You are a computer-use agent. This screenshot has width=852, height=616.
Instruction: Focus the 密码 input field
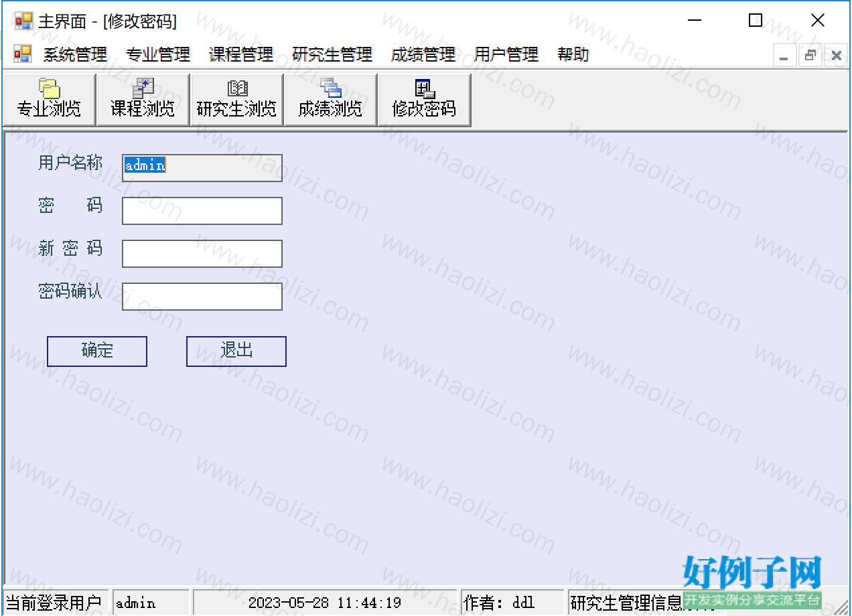tap(202, 211)
